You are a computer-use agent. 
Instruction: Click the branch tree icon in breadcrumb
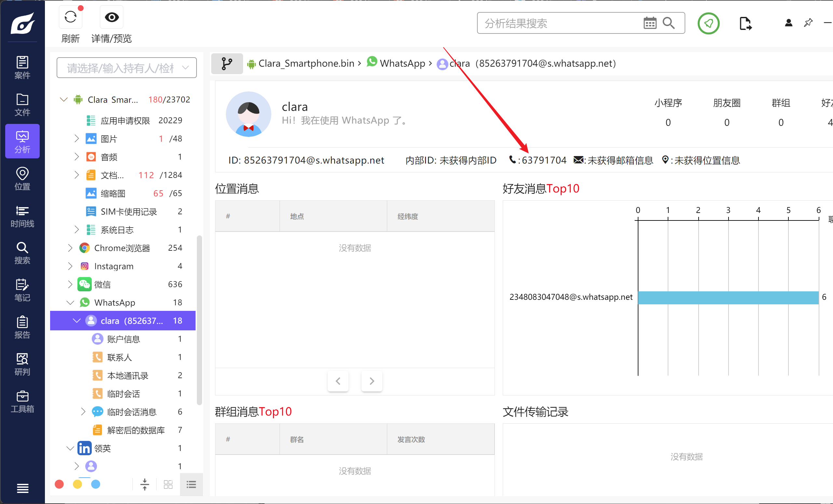[227, 63]
